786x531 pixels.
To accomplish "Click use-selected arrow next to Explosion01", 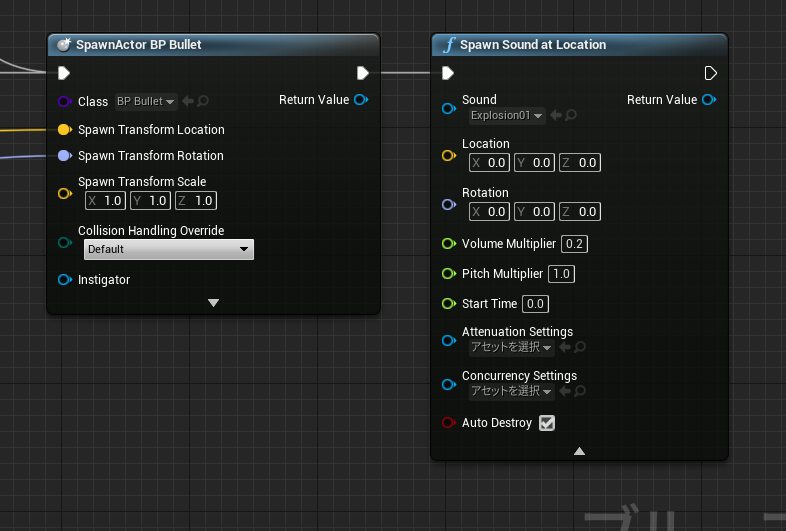I will pos(556,115).
